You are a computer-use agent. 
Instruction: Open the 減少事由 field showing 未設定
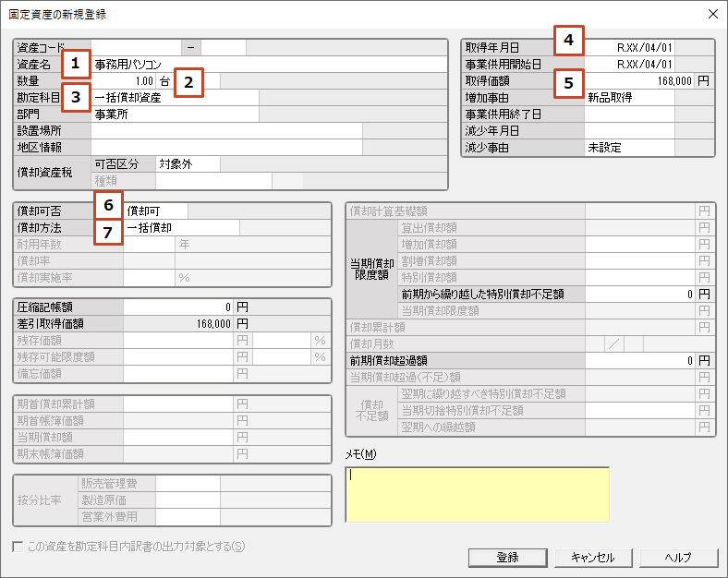(x=628, y=147)
